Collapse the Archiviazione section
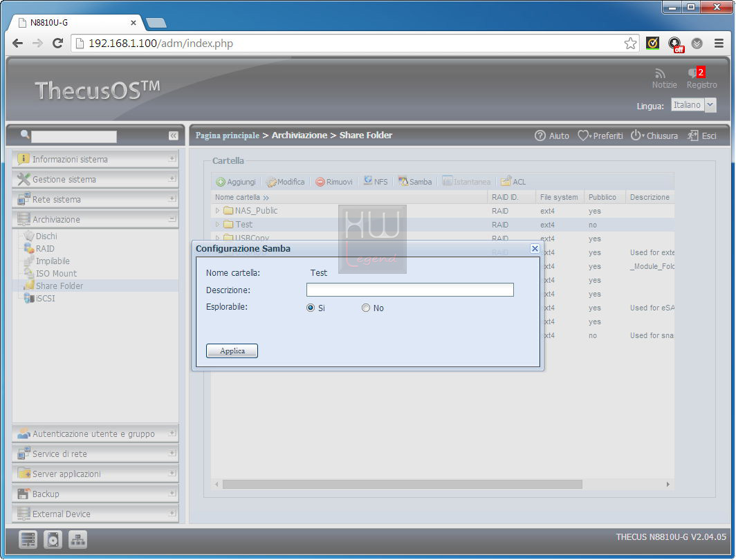 click(x=95, y=219)
